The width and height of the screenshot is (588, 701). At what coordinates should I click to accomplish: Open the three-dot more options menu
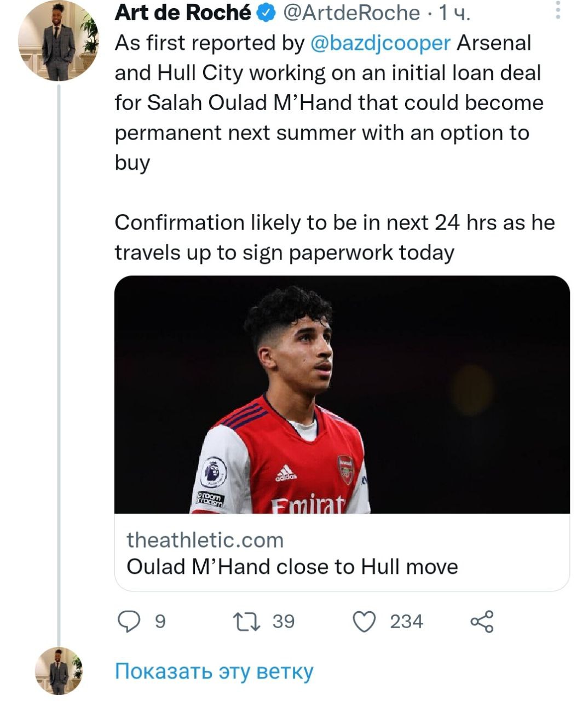pos(558,10)
